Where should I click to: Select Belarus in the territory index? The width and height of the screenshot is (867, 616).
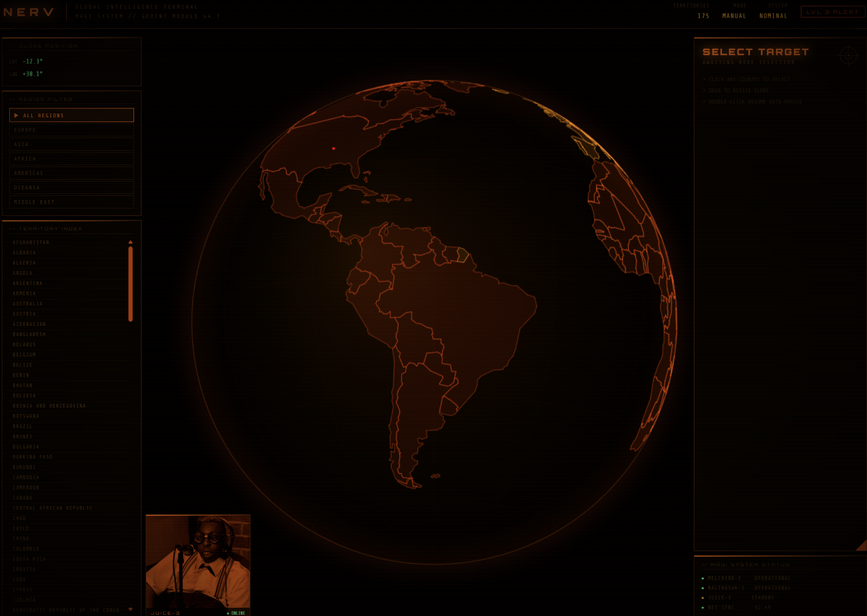pyautogui.click(x=68, y=345)
